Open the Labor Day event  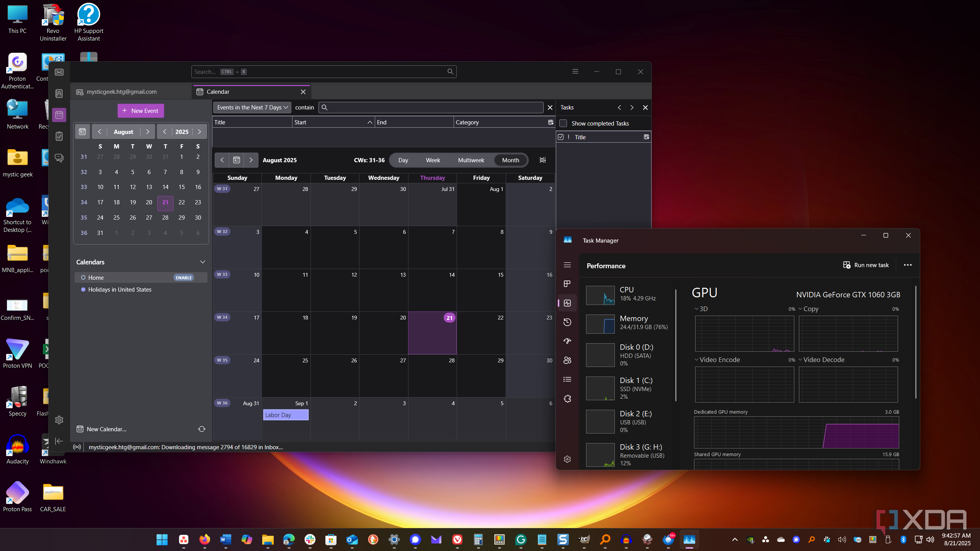pos(286,415)
